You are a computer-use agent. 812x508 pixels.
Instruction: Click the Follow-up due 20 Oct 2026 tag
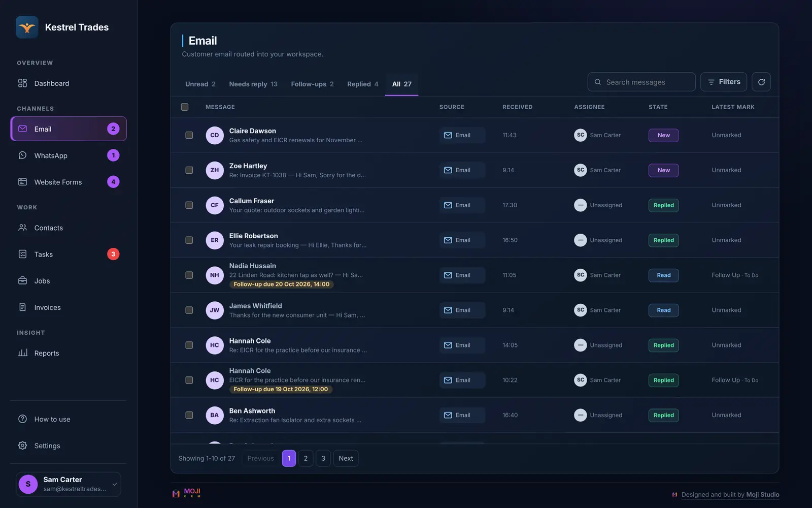tap(282, 284)
